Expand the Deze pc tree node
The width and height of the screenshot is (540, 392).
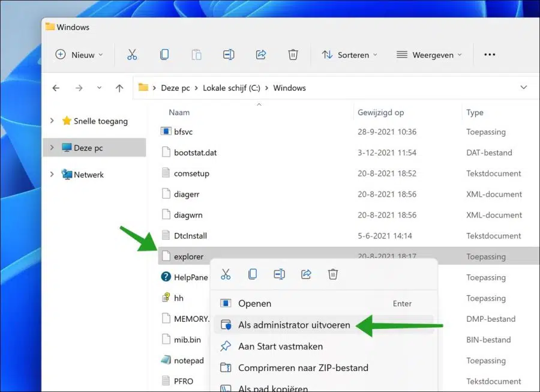(x=52, y=148)
